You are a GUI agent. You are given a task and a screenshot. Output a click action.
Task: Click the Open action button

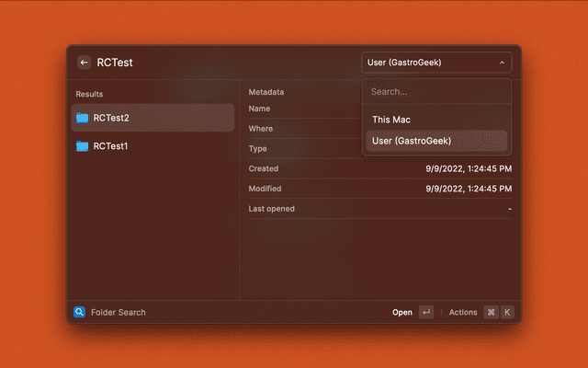pyautogui.click(x=402, y=312)
